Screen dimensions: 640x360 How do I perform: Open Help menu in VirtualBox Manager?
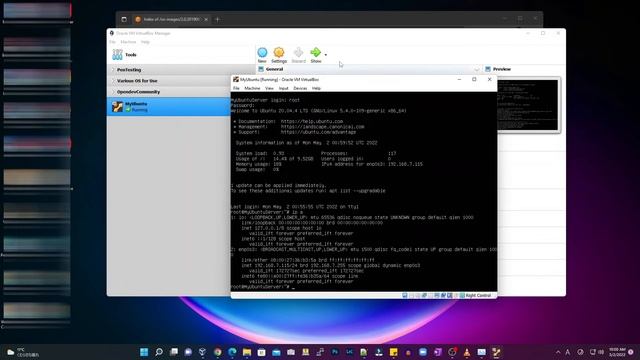[x=145, y=42]
